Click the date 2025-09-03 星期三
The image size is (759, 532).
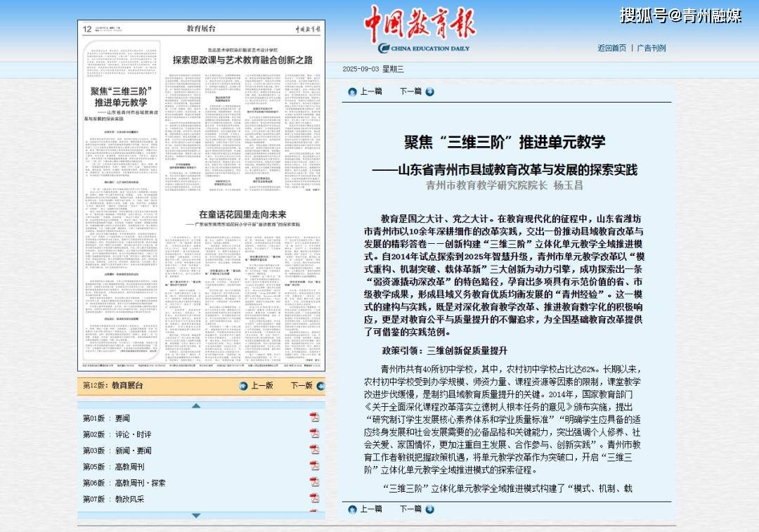pos(372,69)
